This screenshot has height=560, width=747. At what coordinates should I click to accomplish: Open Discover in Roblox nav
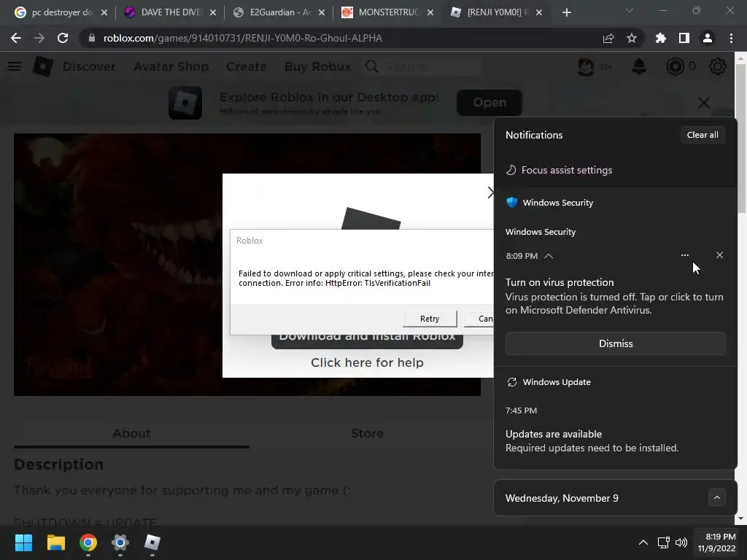pos(89,66)
